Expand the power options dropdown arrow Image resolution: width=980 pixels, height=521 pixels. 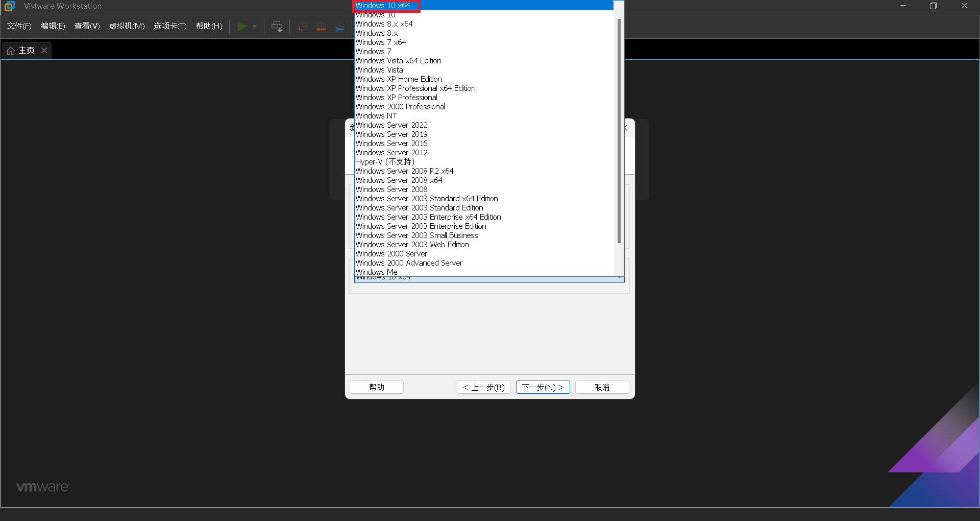click(255, 26)
